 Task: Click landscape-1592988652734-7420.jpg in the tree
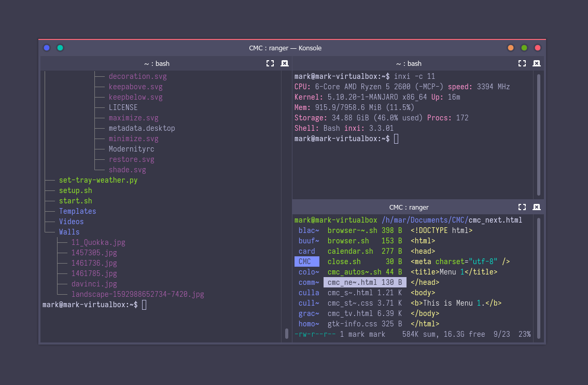coord(137,295)
